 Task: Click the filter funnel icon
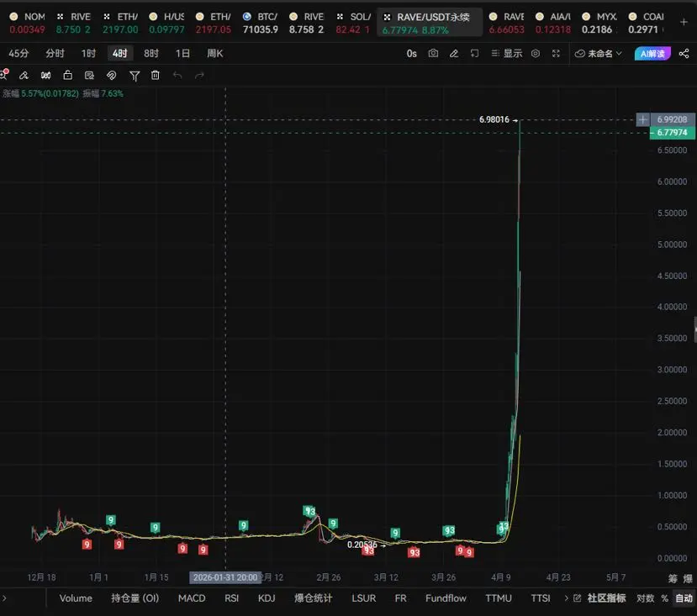click(x=135, y=76)
